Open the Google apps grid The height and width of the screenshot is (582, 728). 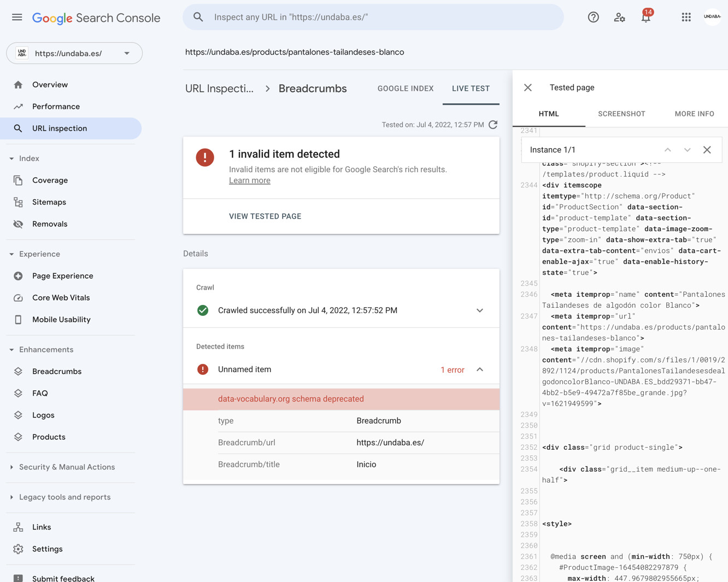(x=686, y=17)
